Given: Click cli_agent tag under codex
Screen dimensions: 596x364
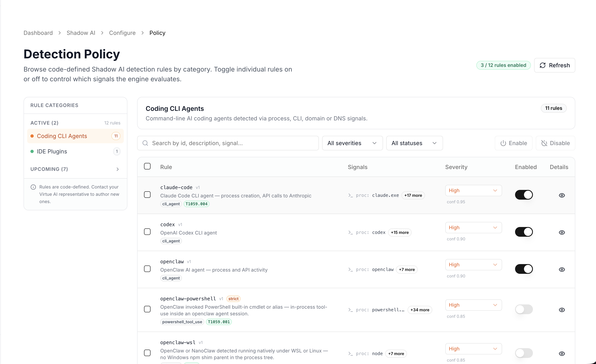Looking at the screenshot, I should click(171, 241).
